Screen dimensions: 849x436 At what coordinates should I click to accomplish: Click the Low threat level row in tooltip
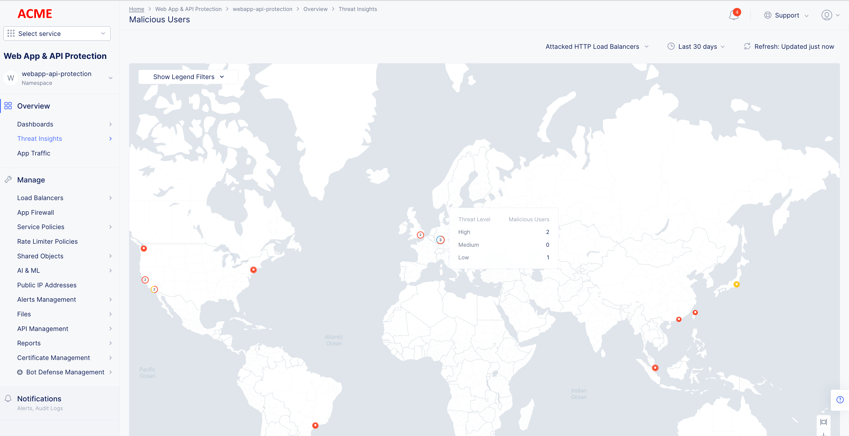click(504, 258)
